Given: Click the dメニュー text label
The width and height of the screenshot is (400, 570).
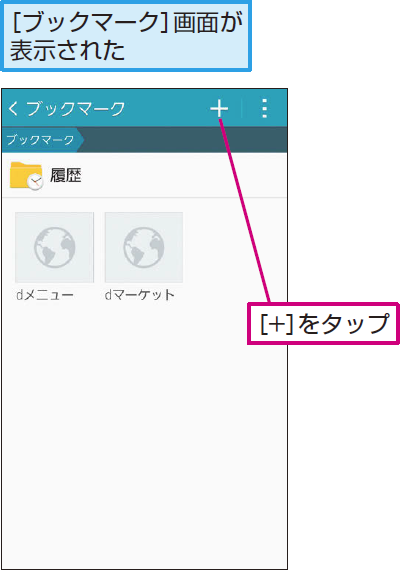Looking at the screenshot, I should point(45,294).
